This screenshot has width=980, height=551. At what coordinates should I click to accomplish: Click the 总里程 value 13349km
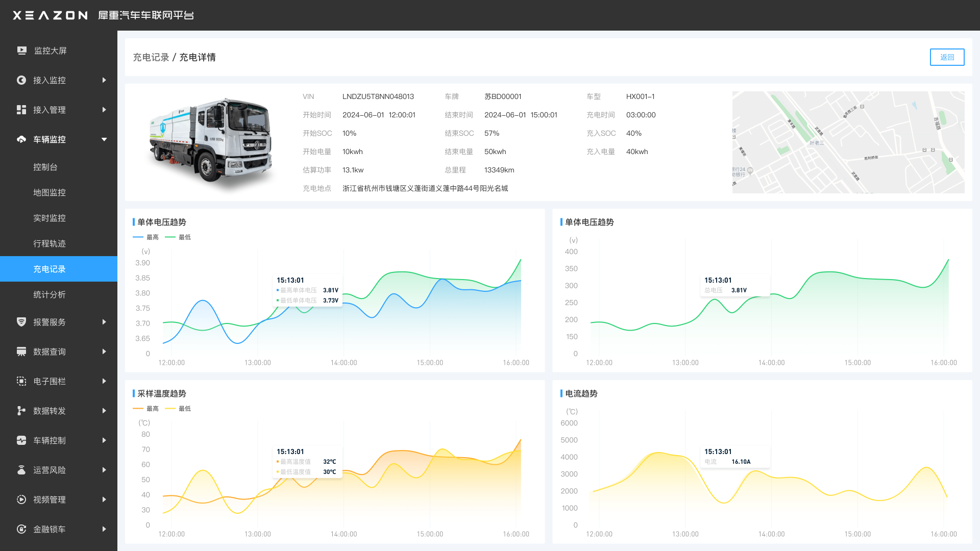499,170
